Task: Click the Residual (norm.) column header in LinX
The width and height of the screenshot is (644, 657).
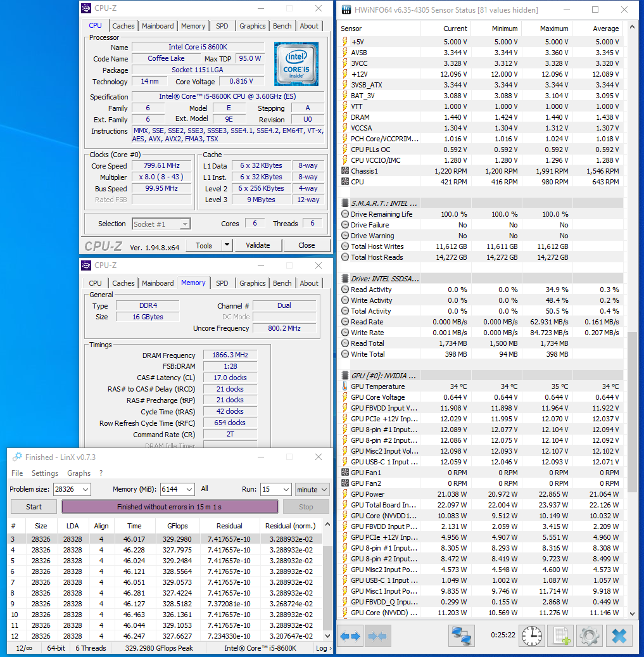Action: tap(291, 526)
